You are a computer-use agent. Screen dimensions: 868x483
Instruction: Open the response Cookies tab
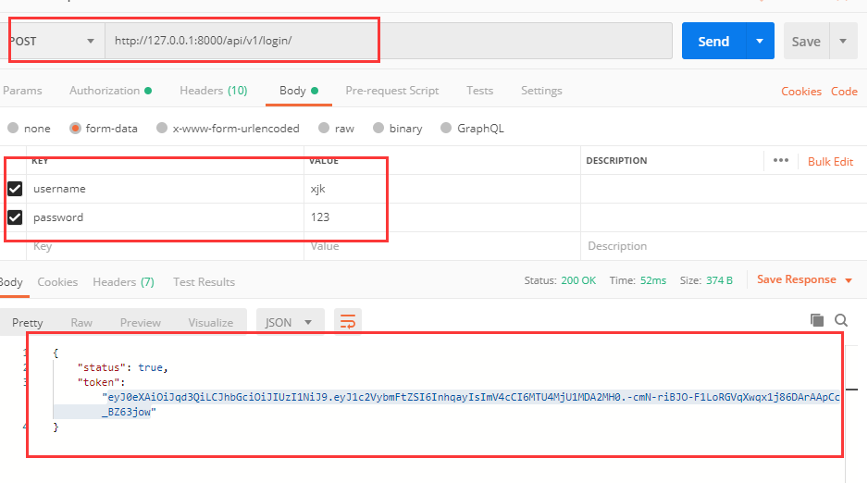click(x=57, y=281)
